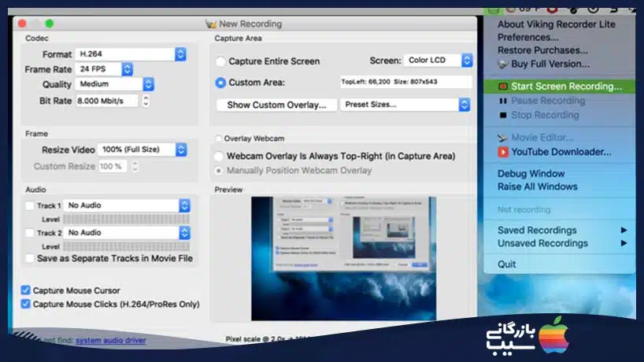Click the Start Screen Recording record icon

point(502,87)
